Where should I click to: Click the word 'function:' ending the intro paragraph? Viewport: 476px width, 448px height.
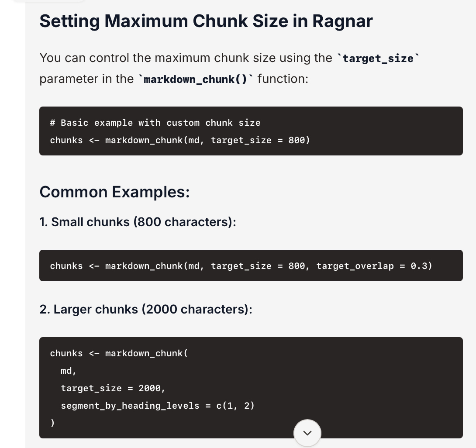pyautogui.click(x=283, y=79)
